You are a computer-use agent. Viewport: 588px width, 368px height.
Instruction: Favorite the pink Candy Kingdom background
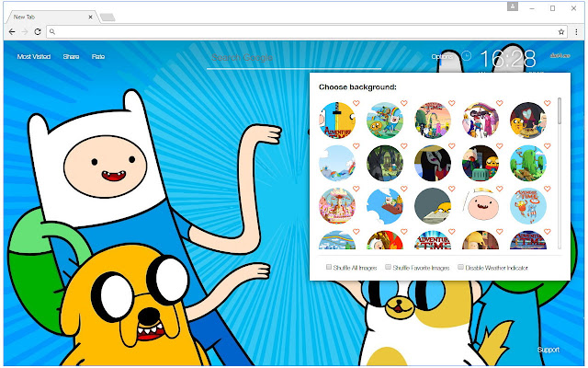pos(356,189)
